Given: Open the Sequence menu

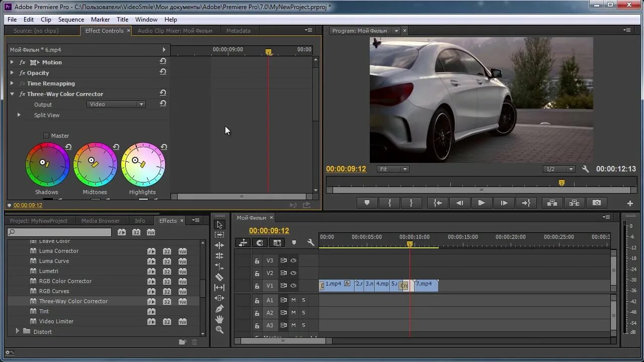Looking at the screenshot, I should [x=71, y=19].
